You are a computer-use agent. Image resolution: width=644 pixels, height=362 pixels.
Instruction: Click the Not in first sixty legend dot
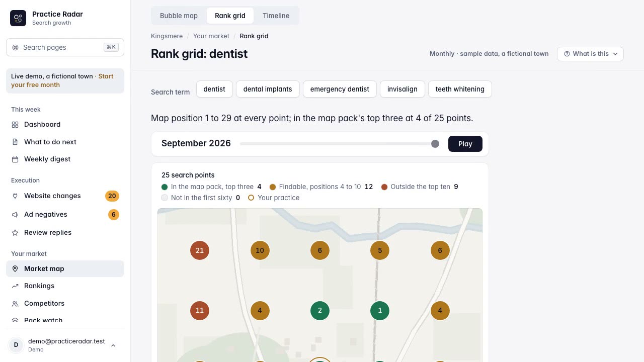[x=165, y=198]
